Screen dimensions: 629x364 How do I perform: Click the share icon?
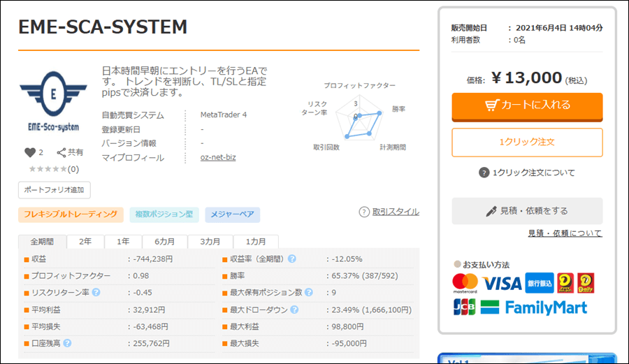tap(62, 152)
